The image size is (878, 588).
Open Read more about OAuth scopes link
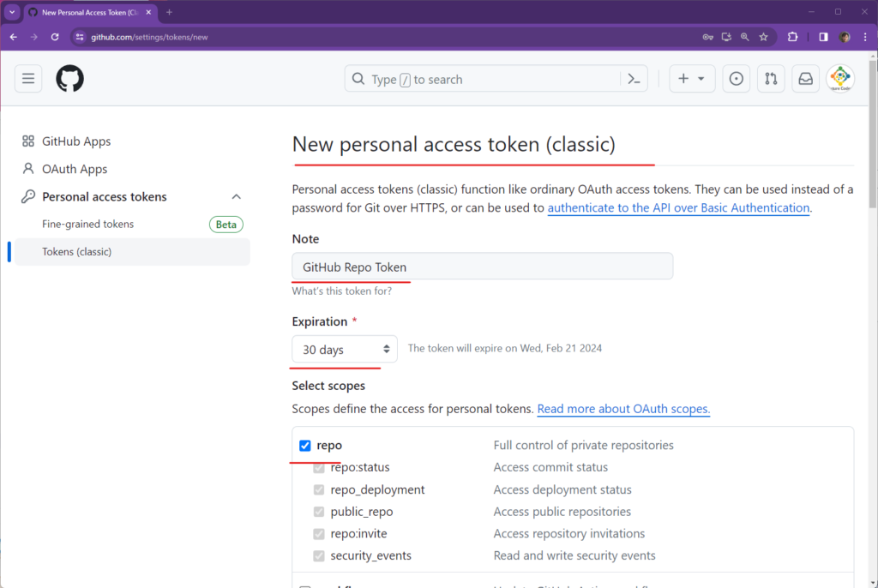(x=623, y=409)
